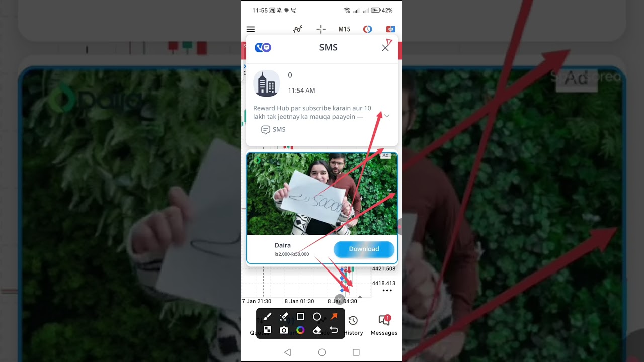Select the rectangle shape tool
The width and height of the screenshot is (644, 362).
tap(300, 317)
